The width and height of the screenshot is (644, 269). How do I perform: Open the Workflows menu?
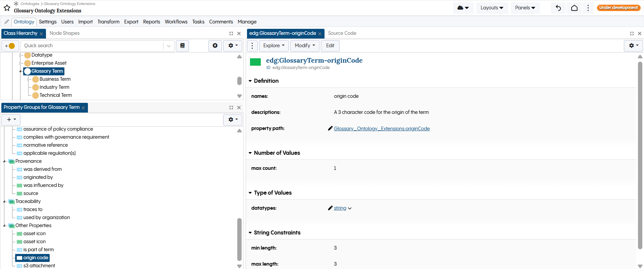176,22
